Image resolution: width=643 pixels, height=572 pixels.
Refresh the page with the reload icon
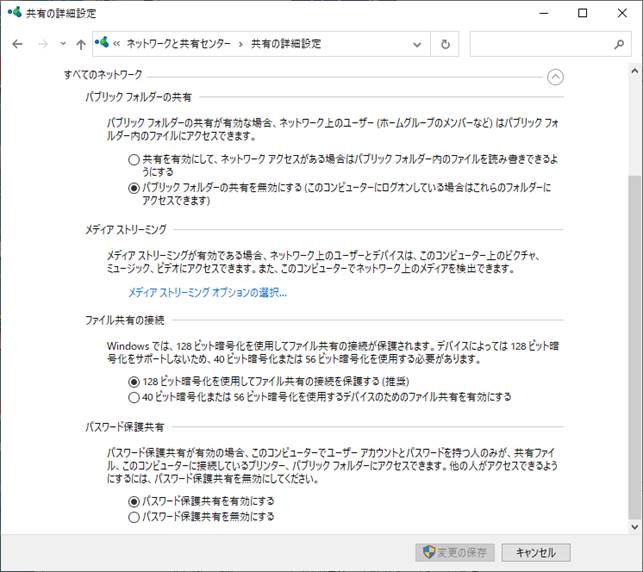[445, 44]
